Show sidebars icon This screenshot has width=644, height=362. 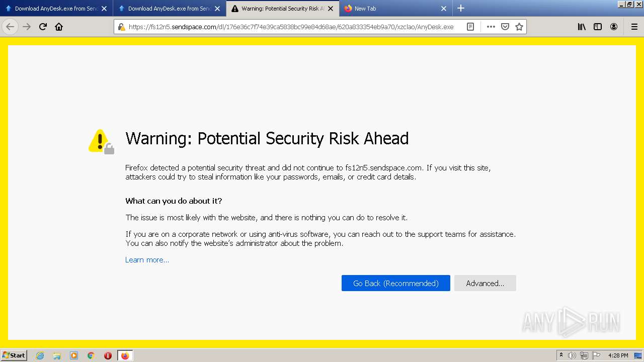(x=598, y=27)
